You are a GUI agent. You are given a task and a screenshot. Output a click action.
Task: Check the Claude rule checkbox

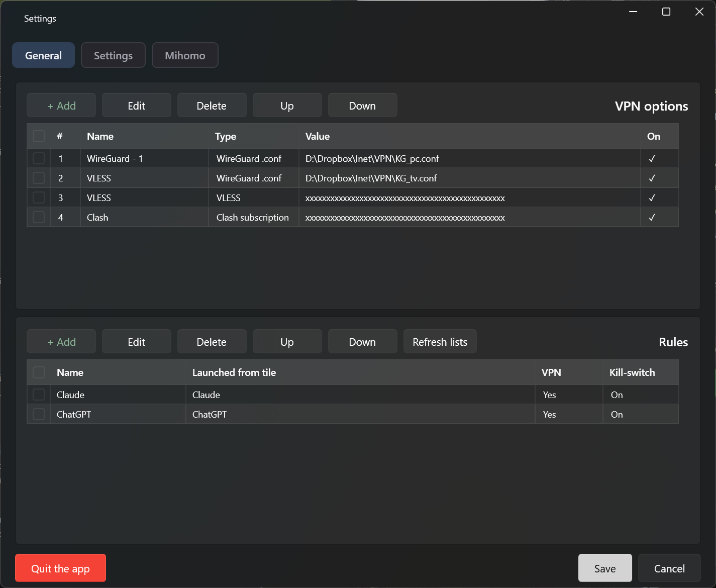(x=39, y=395)
